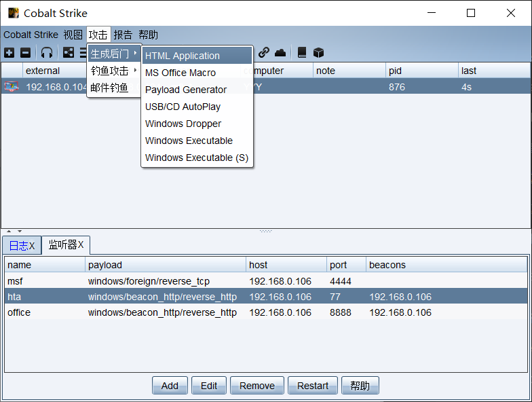This screenshot has width=532, height=402.
Task: Select Windows Executable (S) menu entry
Action: point(197,158)
